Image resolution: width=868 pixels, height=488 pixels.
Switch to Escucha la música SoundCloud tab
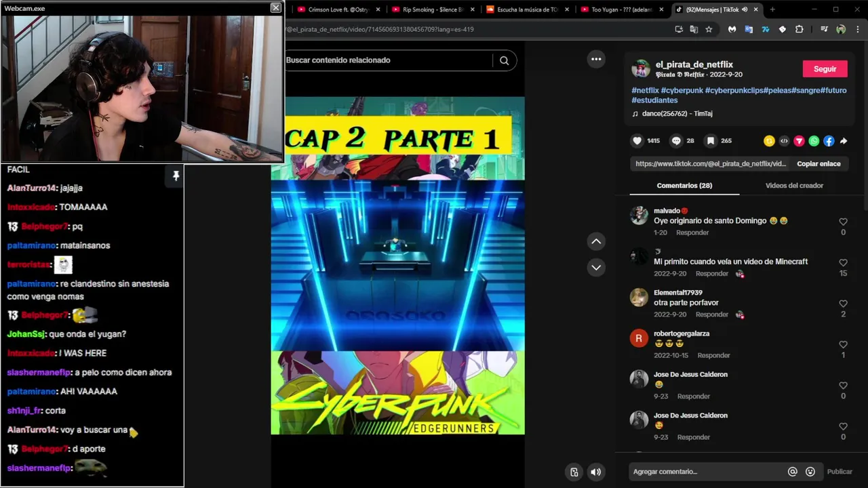coord(527,9)
